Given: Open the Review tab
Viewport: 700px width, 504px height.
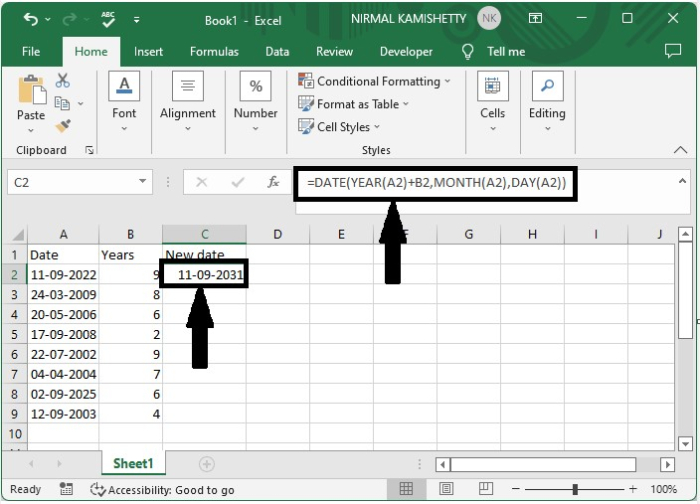Looking at the screenshot, I should 334,52.
